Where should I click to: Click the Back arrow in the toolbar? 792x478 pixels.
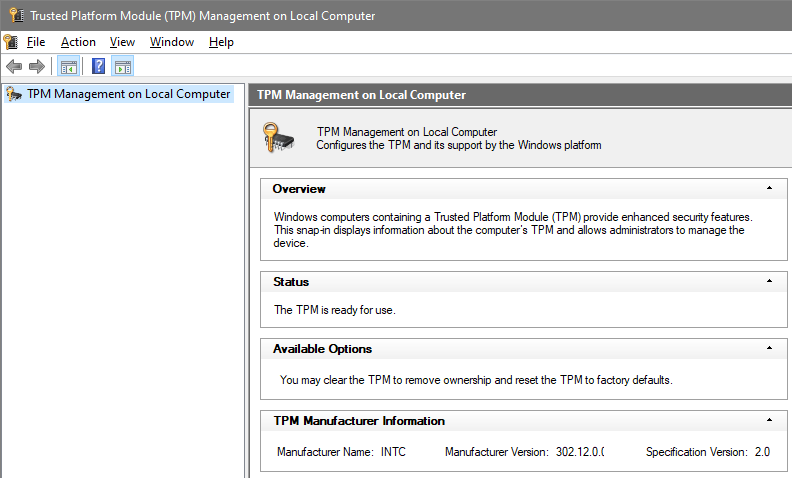(13, 67)
